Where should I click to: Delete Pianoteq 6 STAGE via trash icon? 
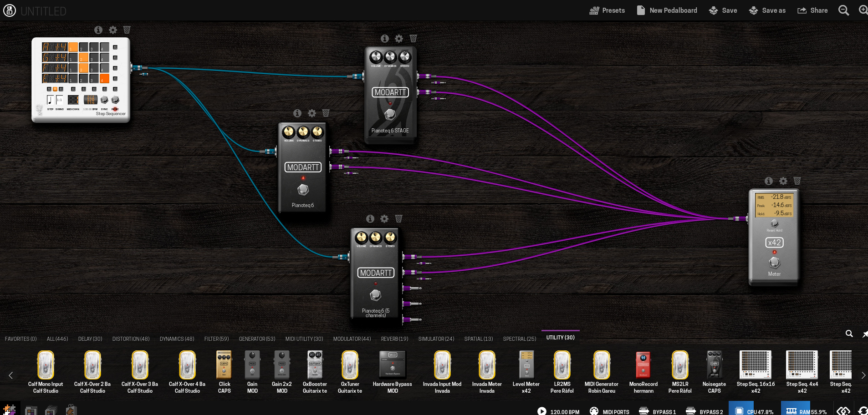413,39
